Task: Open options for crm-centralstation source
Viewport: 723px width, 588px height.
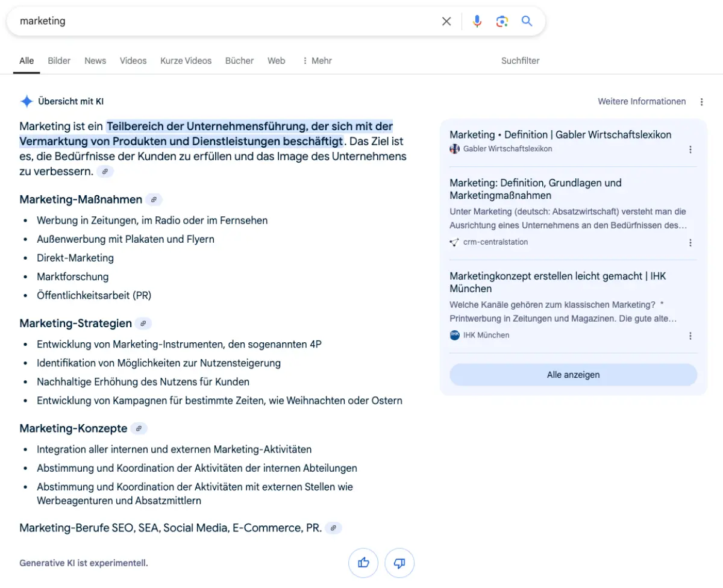Action: coord(690,243)
